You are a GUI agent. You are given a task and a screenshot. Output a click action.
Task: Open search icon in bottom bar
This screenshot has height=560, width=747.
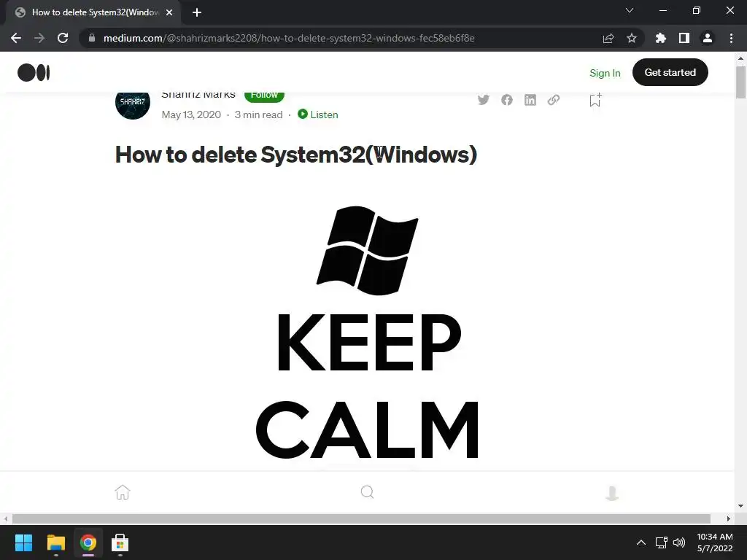pyautogui.click(x=368, y=492)
